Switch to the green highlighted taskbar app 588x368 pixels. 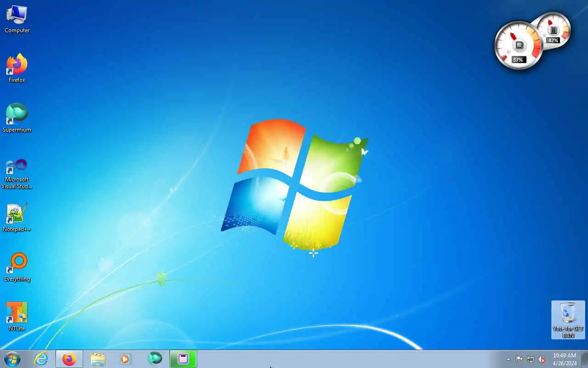[x=183, y=359]
